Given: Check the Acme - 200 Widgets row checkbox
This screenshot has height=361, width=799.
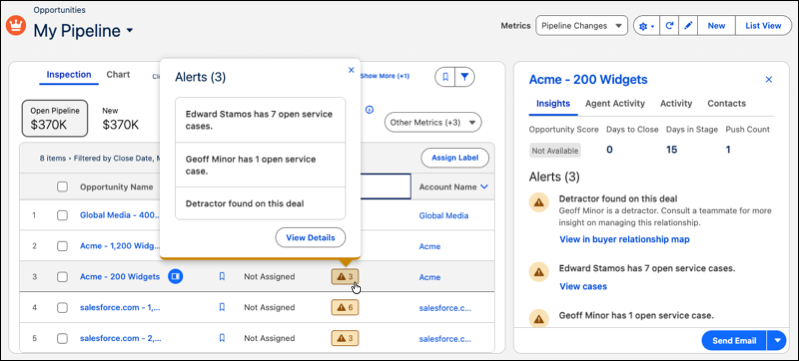Looking at the screenshot, I should (62, 277).
